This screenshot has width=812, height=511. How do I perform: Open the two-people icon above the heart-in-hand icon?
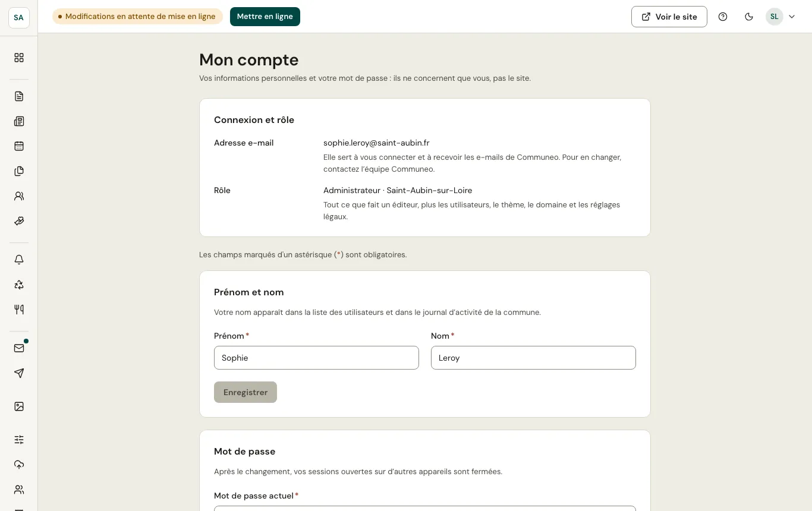19,196
